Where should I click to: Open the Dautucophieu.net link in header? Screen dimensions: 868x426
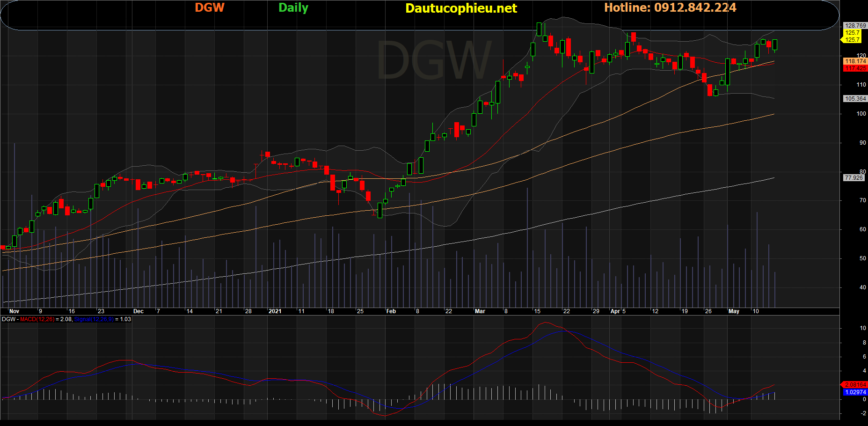click(461, 8)
